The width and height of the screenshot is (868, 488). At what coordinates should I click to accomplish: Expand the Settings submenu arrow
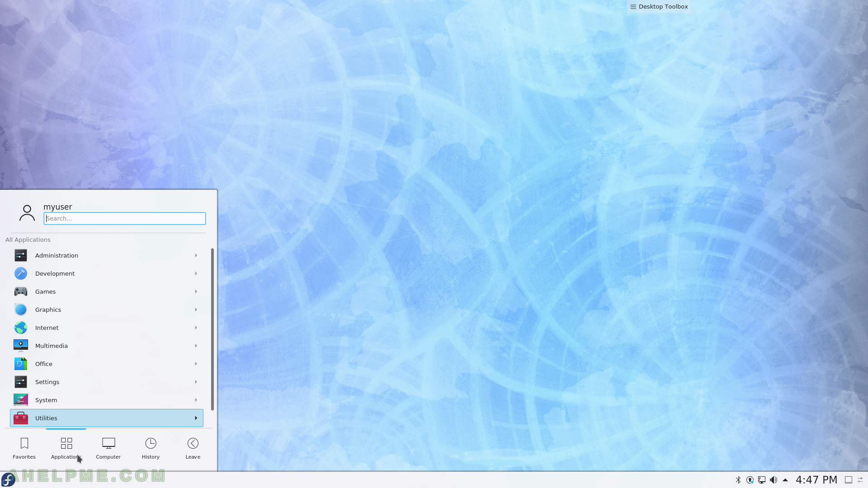coord(196,382)
